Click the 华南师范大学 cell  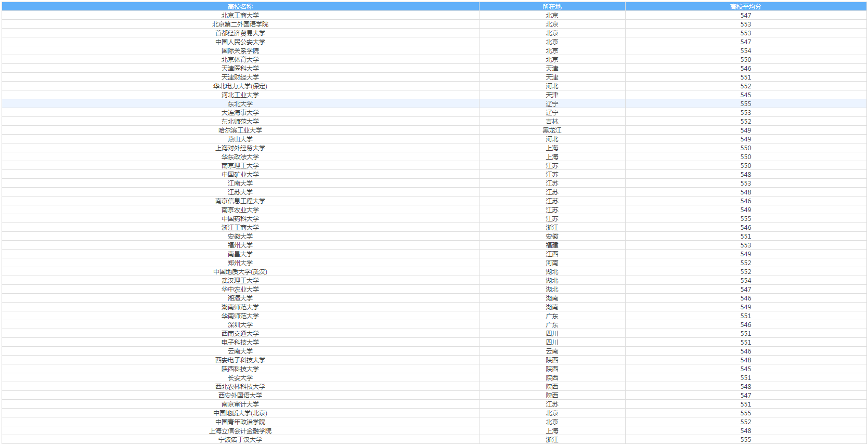(x=240, y=316)
